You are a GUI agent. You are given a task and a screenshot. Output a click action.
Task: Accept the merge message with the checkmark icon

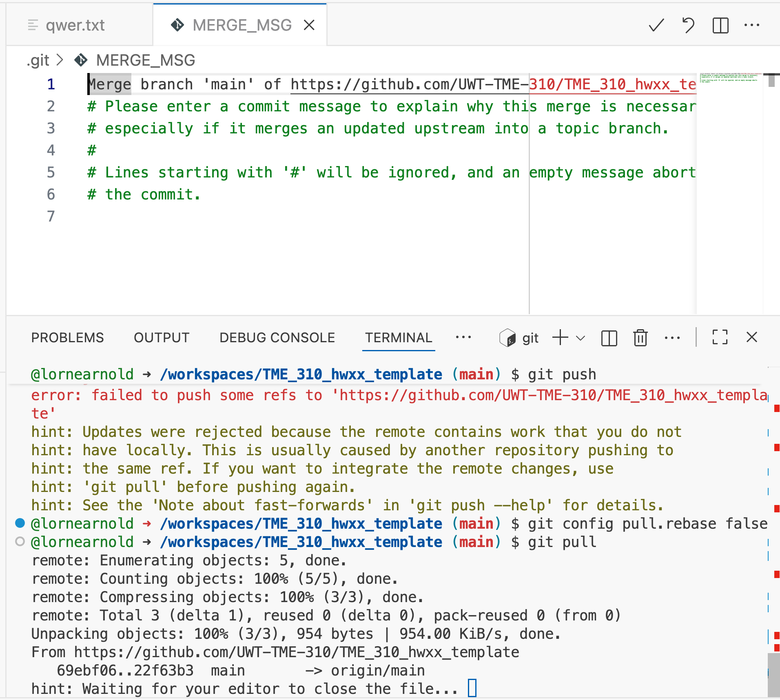[x=656, y=25]
